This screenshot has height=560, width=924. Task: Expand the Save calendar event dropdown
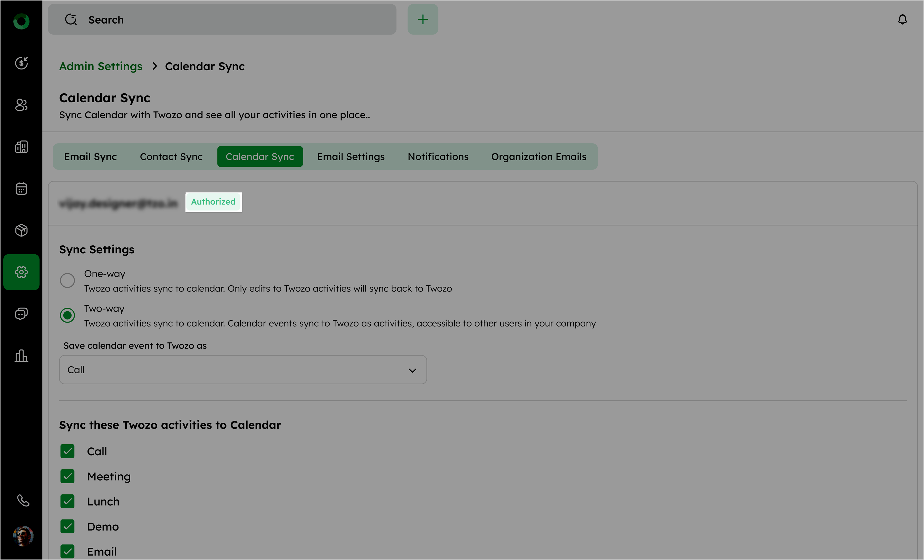pos(243,370)
